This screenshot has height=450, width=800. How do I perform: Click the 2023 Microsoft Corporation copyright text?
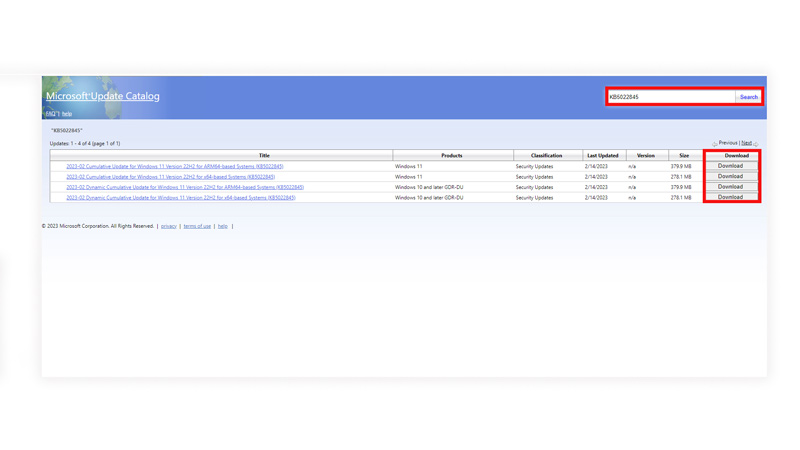coord(98,226)
